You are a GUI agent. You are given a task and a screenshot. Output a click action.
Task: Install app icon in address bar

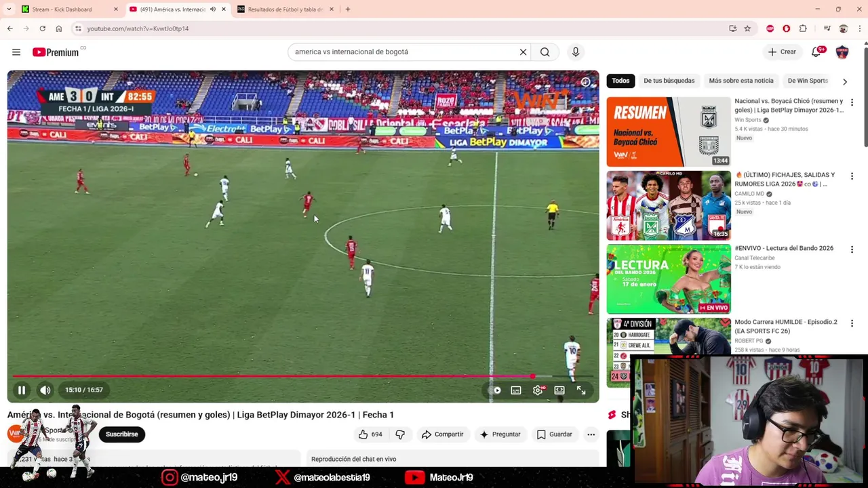(732, 28)
